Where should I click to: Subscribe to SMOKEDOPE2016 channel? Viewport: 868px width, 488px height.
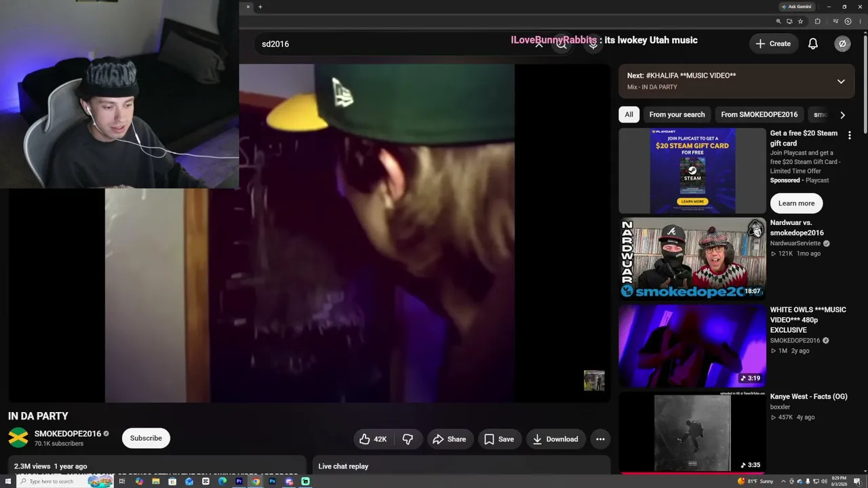(146, 438)
